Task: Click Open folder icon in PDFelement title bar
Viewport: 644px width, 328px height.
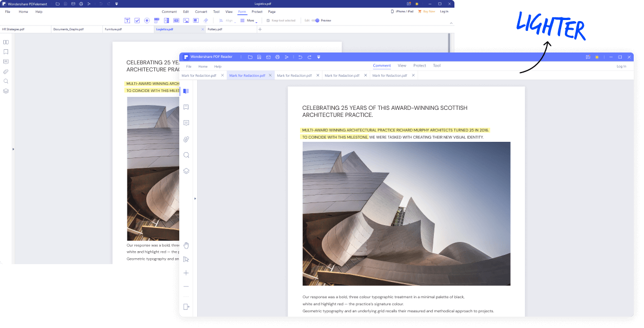Action: pos(57,4)
